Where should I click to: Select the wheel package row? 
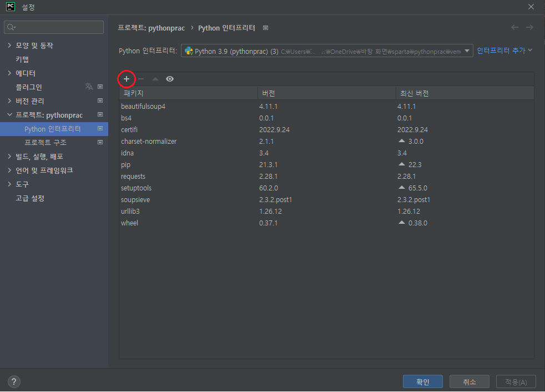(326, 223)
